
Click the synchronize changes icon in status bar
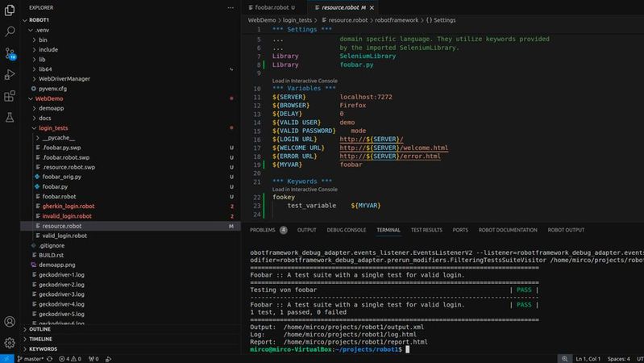point(50,359)
